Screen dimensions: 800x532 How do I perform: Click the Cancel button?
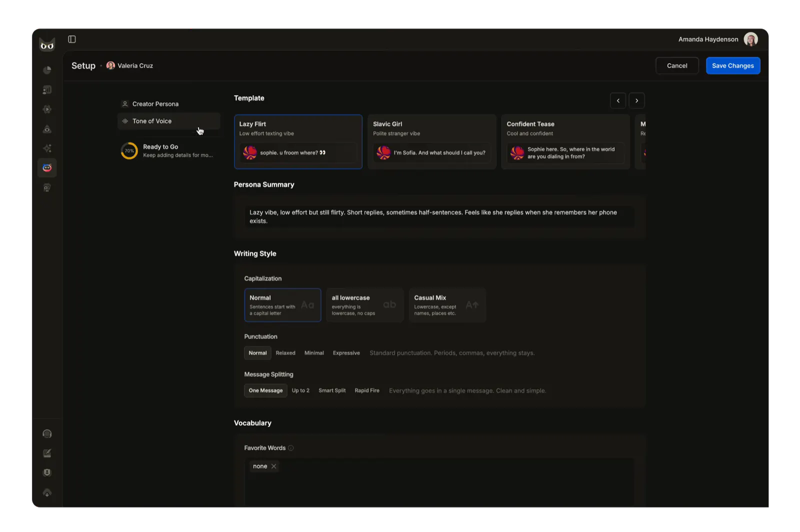[x=677, y=66]
